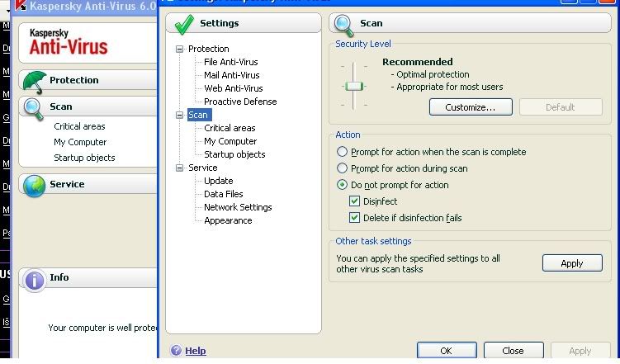The height and width of the screenshot is (364, 620).
Task: Click the OK button
Action: (x=447, y=351)
